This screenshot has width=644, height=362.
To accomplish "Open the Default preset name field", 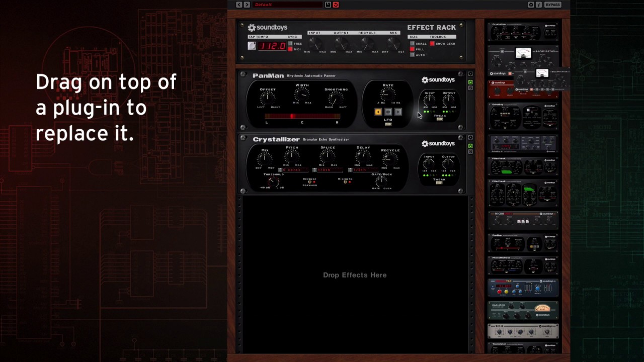I will 287,5.
